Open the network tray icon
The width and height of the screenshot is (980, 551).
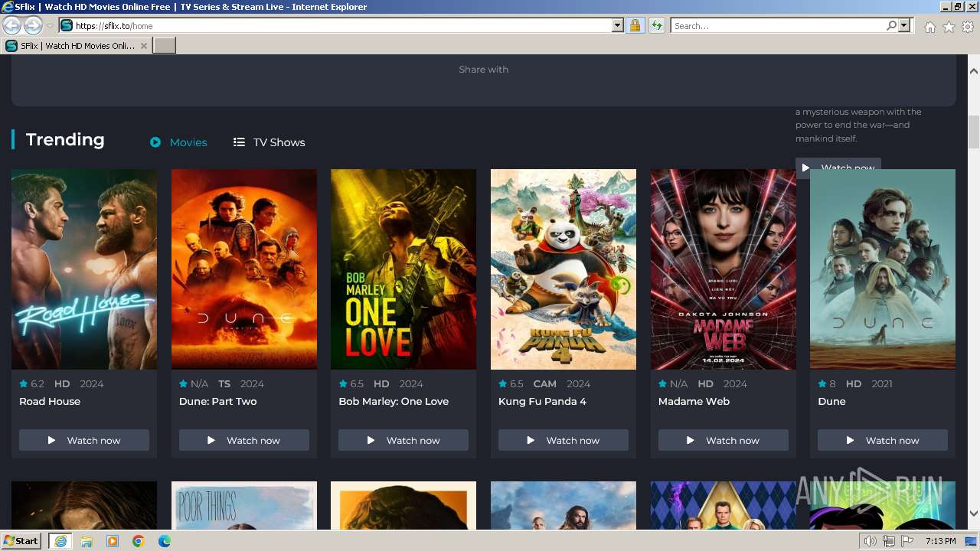pyautogui.click(x=888, y=541)
